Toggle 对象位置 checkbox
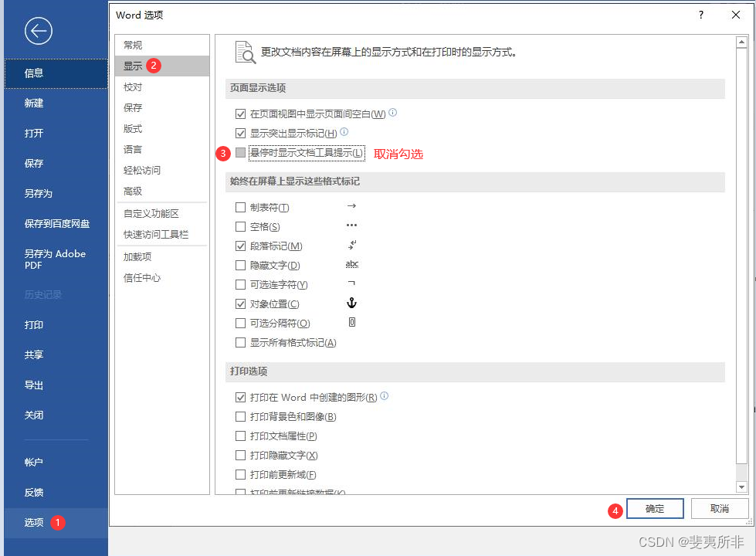Viewport: 756px width, 556px height. 240,303
